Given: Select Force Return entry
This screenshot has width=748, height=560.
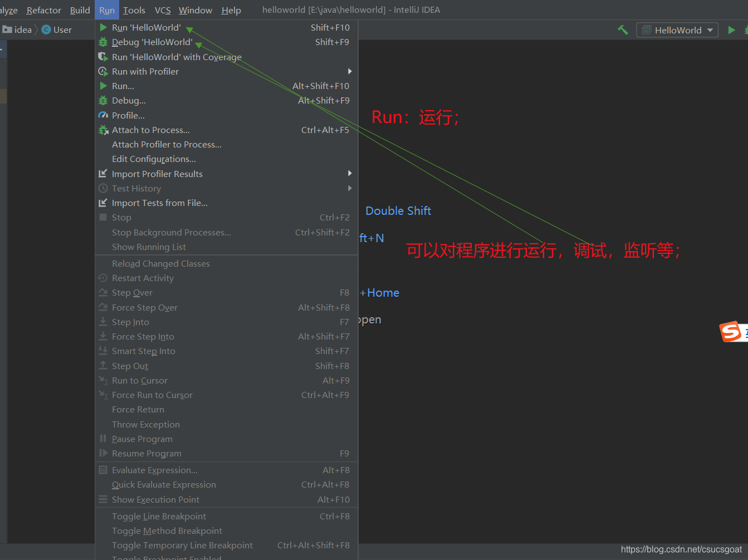Looking at the screenshot, I should click(x=227, y=409).
